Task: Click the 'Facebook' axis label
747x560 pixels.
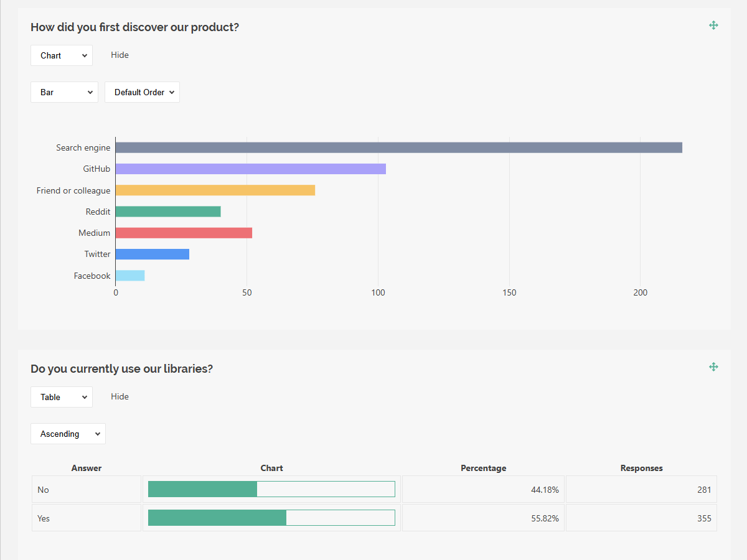Action: 92,276
